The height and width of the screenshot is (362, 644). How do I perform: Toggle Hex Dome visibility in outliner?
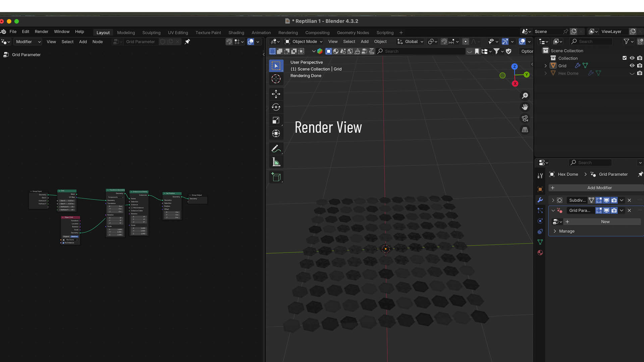tap(632, 73)
